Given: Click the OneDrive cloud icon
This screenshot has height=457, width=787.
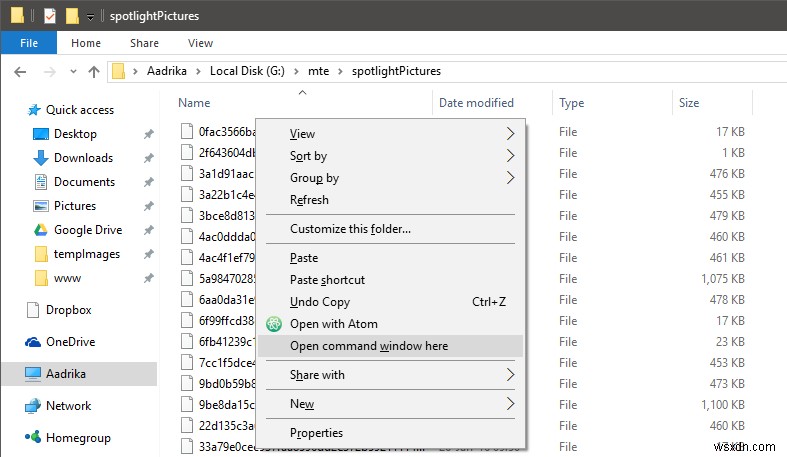Looking at the screenshot, I should tap(32, 342).
